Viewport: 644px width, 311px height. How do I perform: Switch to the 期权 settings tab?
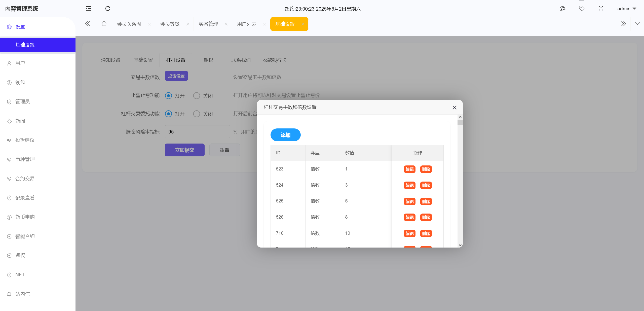(x=208, y=60)
